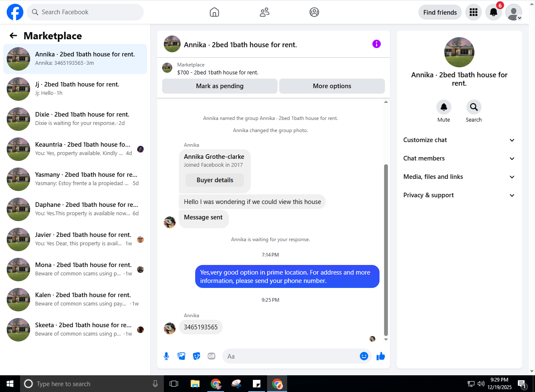
Task: Open Windows Start button
Action: pos(10,384)
